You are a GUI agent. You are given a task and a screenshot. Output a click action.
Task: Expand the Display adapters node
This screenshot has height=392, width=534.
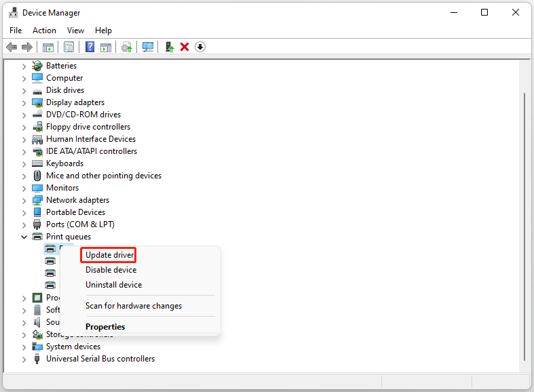point(24,103)
